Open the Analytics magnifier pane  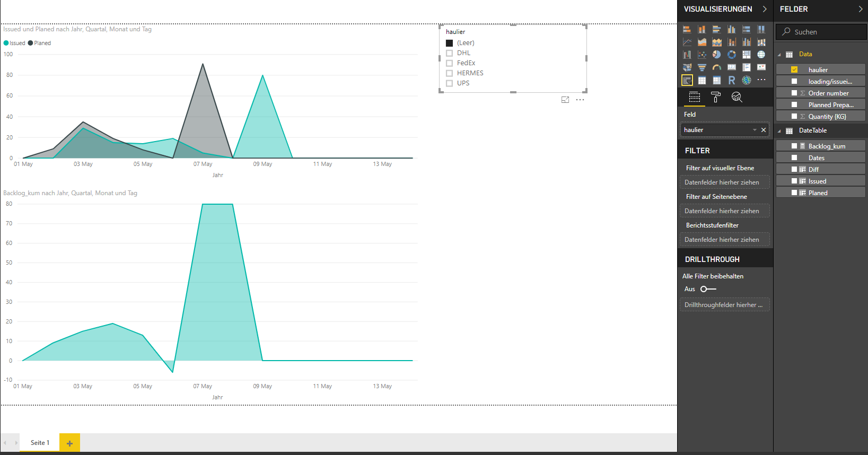(x=737, y=97)
